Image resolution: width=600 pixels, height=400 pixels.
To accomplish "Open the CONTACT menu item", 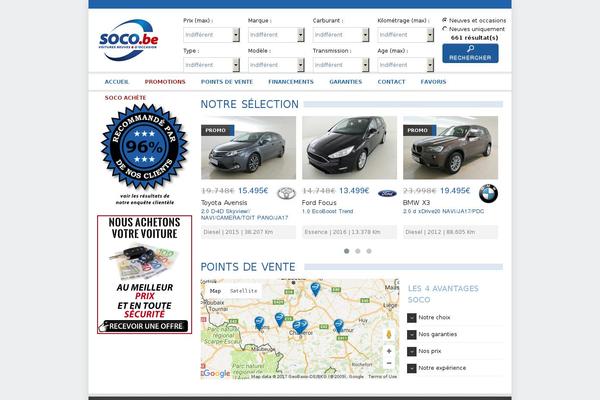I will pos(391,82).
